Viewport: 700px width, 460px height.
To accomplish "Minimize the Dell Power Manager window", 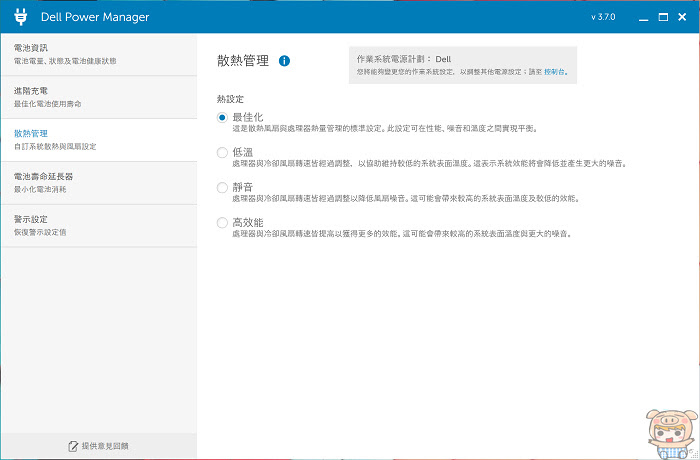I will (x=643, y=17).
